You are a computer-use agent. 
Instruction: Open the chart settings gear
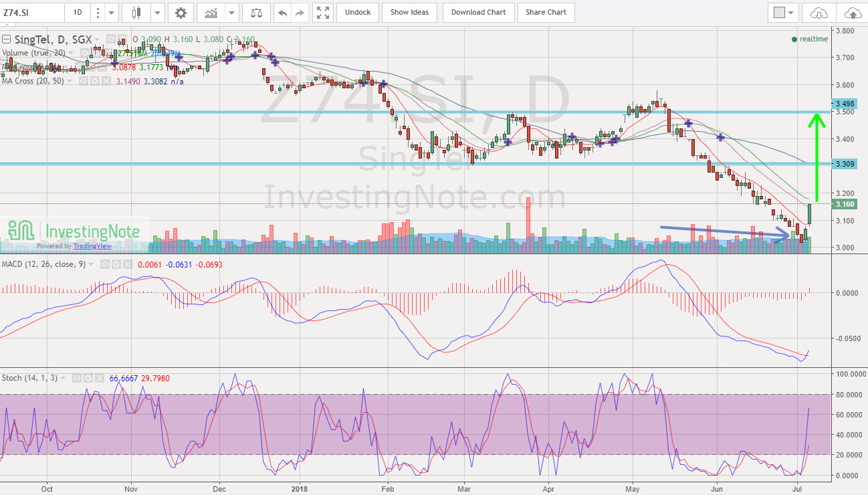pos(181,13)
